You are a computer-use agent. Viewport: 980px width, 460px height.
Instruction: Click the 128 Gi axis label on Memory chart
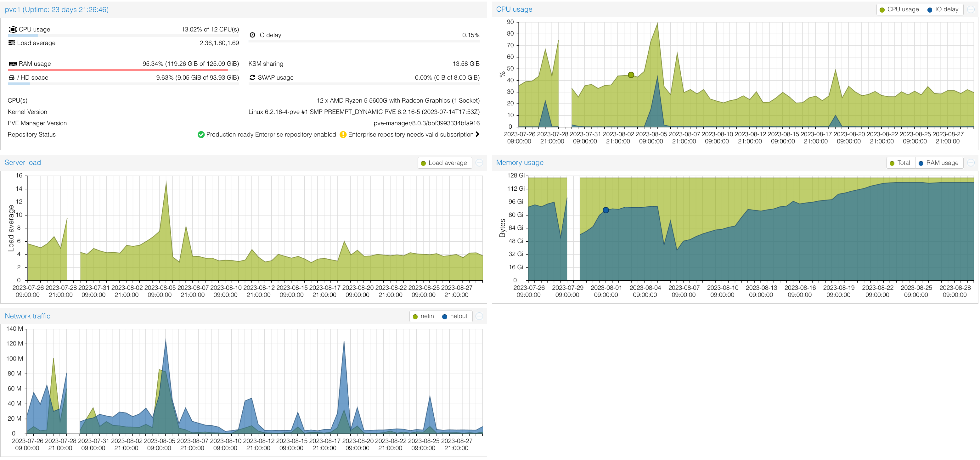515,175
